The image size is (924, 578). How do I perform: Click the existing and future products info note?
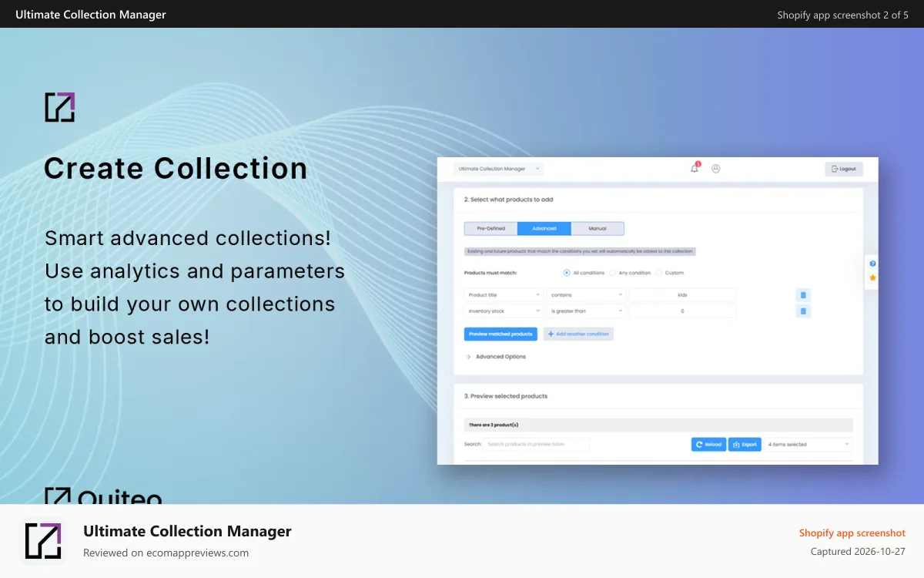[581, 251]
